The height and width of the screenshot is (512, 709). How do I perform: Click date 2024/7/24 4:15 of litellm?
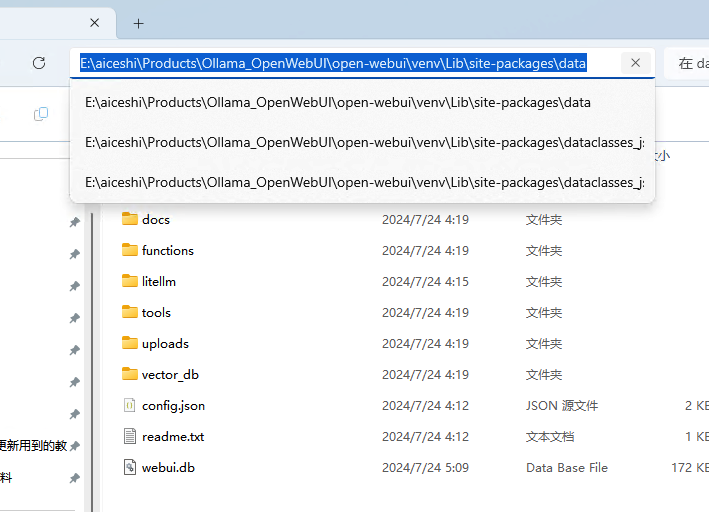[x=425, y=282]
